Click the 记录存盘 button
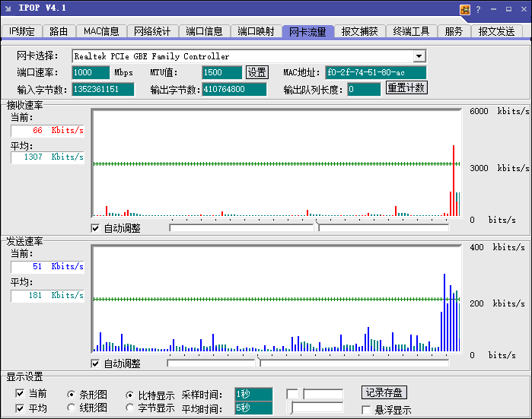This screenshot has width=532, height=419. pos(384,392)
